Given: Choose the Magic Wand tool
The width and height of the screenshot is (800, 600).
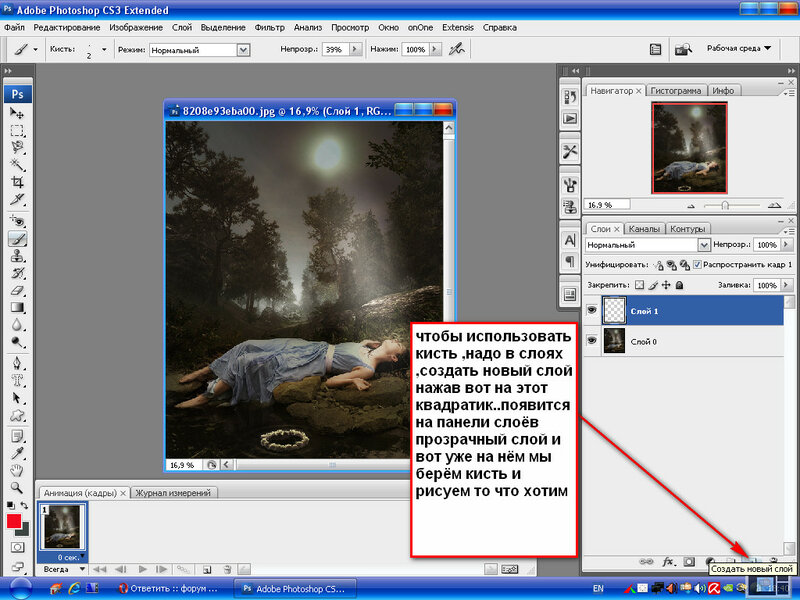Looking at the screenshot, I should click(17, 164).
